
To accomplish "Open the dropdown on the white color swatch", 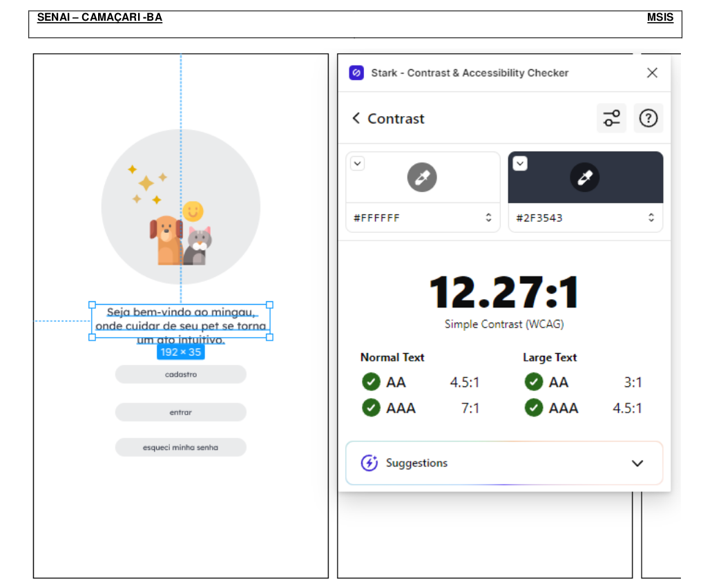I will pos(357,164).
